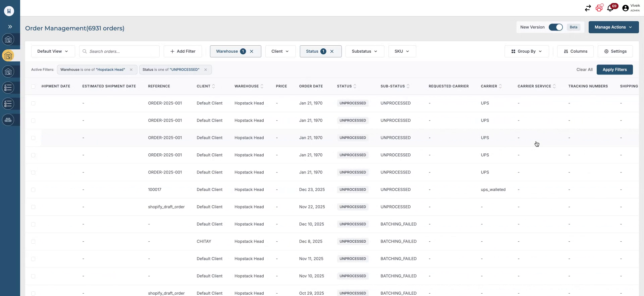
Task: Open the red printer alert icon
Action: [x=599, y=8]
